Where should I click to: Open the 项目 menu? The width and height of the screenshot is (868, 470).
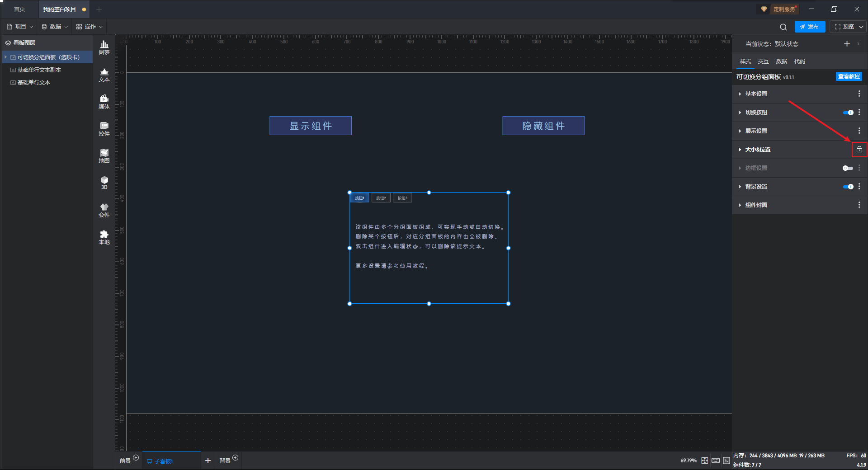(x=20, y=27)
